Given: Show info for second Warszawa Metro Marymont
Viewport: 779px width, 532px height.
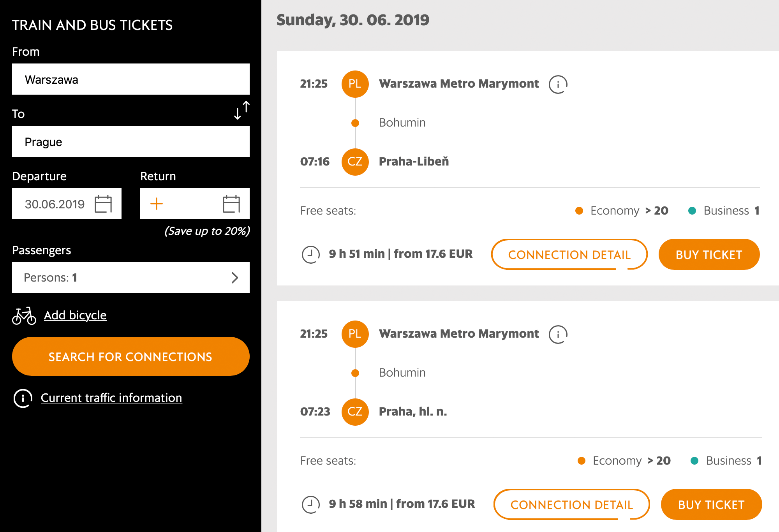Looking at the screenshot, I should [558, 334].
